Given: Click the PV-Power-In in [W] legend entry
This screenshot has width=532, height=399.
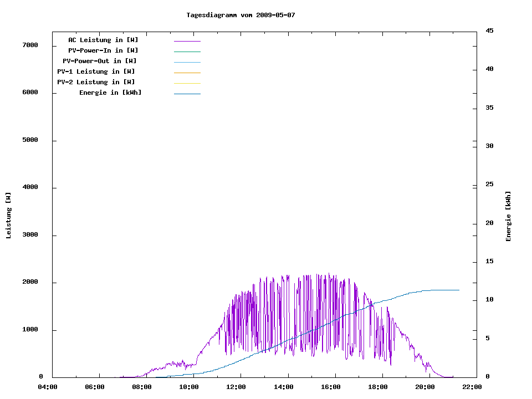Looking at the screenshot, I should 107,50.
